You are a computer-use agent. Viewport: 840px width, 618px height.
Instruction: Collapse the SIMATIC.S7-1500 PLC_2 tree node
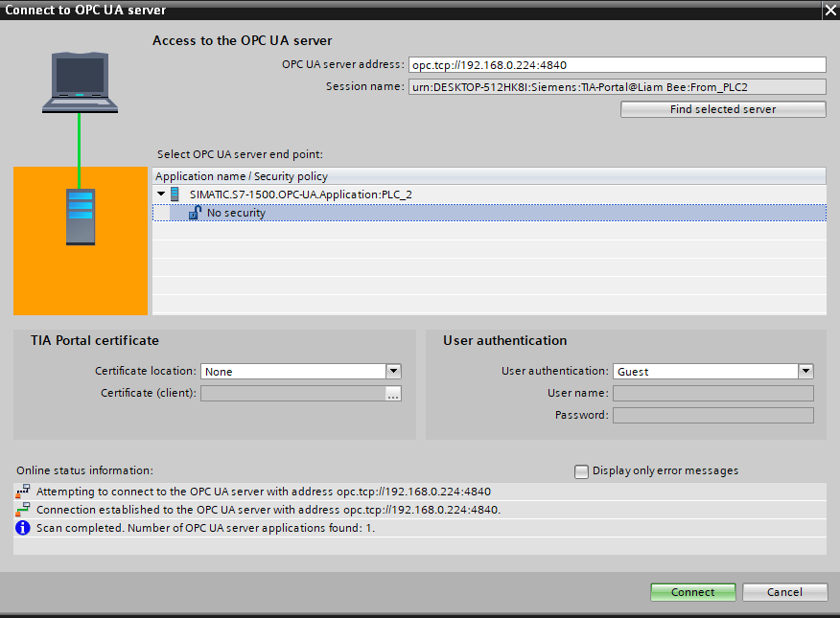[161, 195]
